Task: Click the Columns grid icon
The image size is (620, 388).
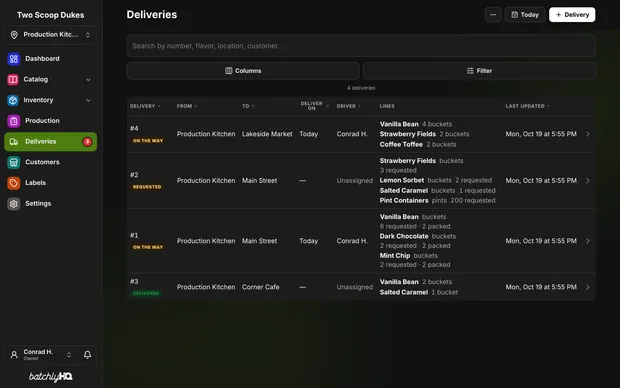Action: (229, 71)
